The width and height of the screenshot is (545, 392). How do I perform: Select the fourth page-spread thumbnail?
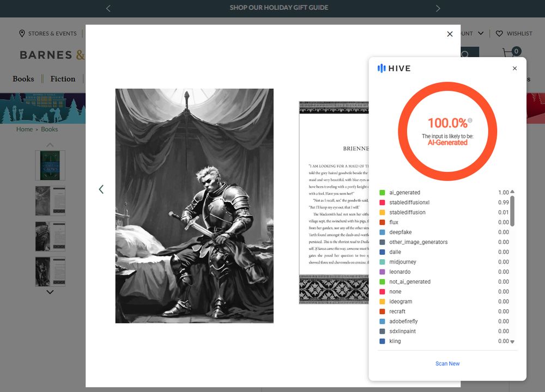(x=50, y=272)
